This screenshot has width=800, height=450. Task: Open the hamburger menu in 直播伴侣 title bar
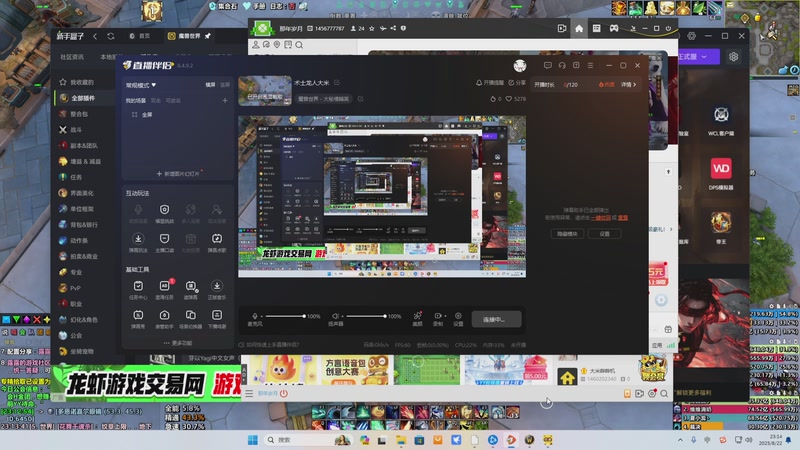click(x=590, y=65)
